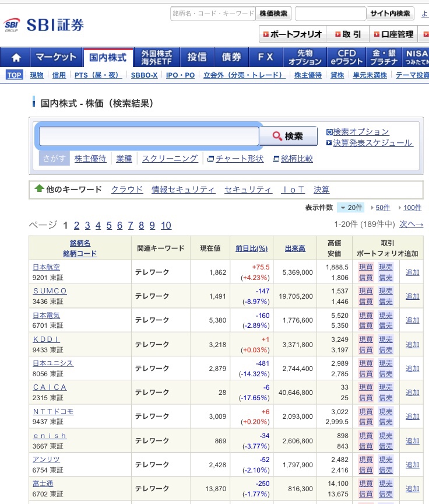Open 決算発表スケジュール link
429x504 pixels.
[370, 143]
